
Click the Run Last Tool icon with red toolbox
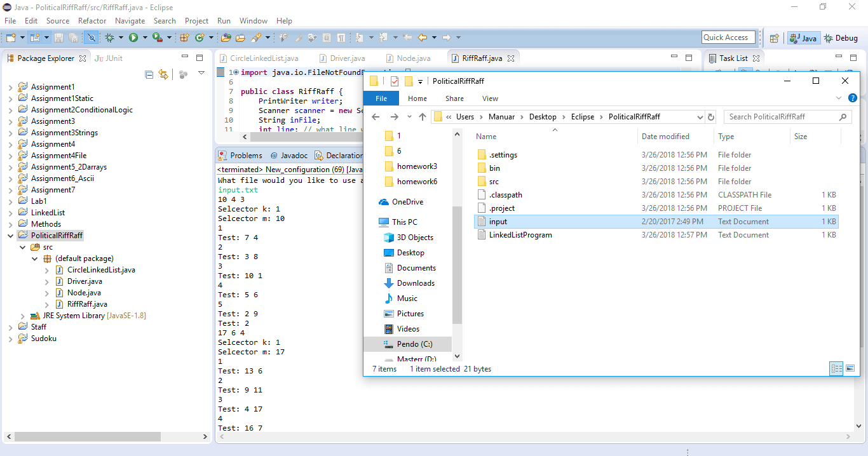156,37
